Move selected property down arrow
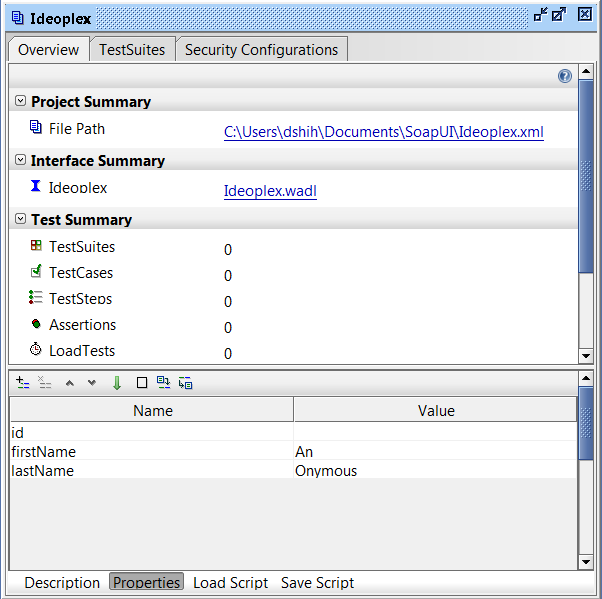The width and height of the screenshot is (602, 599). [92, 383]
